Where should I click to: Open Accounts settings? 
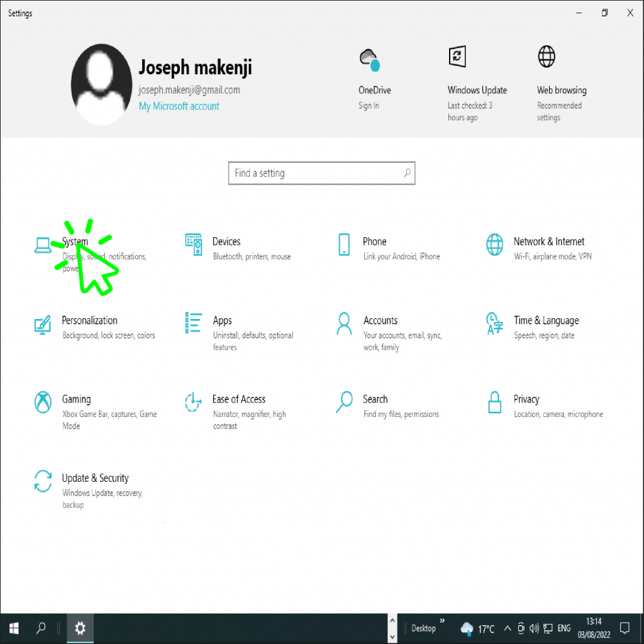[x=380, y=320]
